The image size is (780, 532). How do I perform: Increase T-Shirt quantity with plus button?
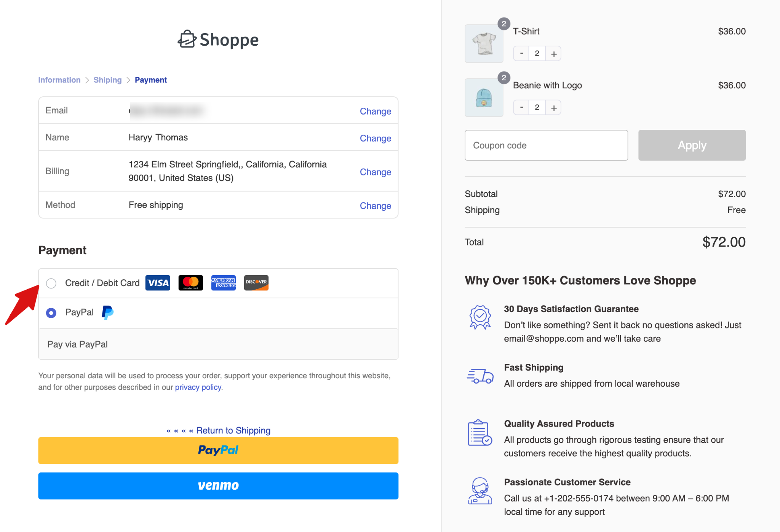[x=554, y=54]
